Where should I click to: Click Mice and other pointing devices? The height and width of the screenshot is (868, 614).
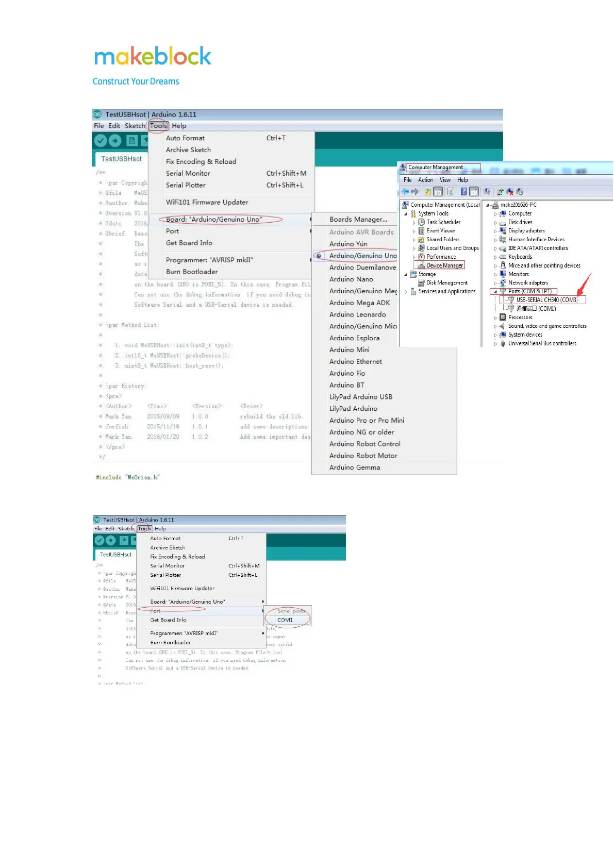click(544, 266)
